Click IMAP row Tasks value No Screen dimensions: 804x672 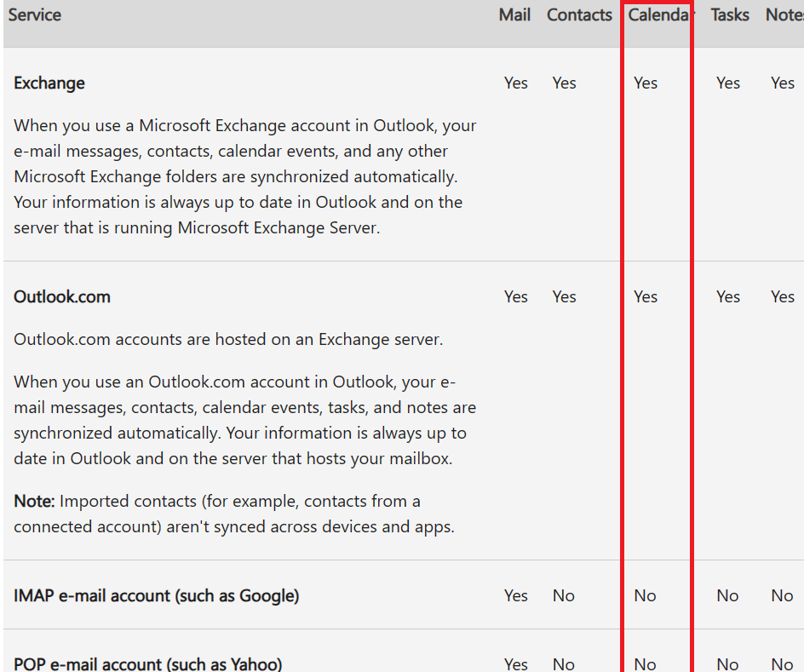(727, 595)
